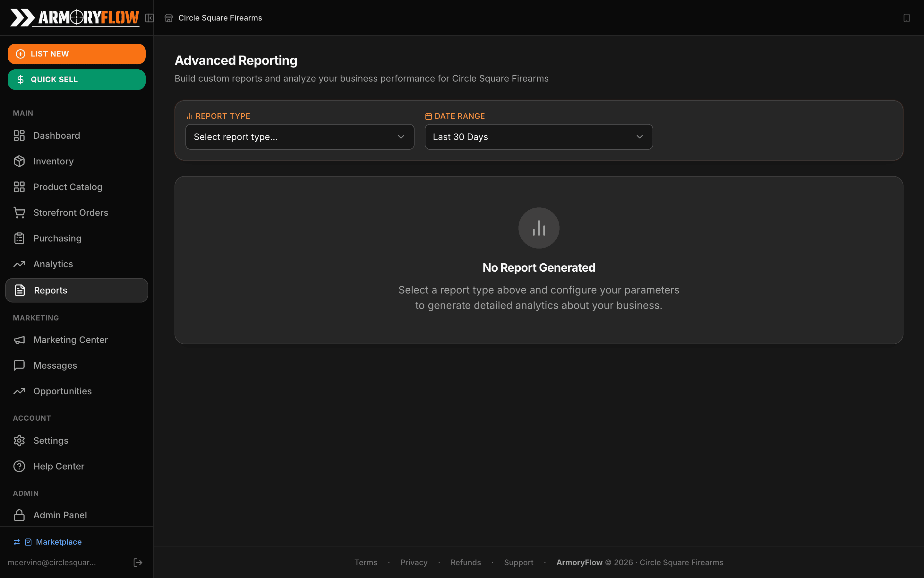Click the Marketing Center megaphone icon
The image size is (924, 578).
click(x=19, y=340)
